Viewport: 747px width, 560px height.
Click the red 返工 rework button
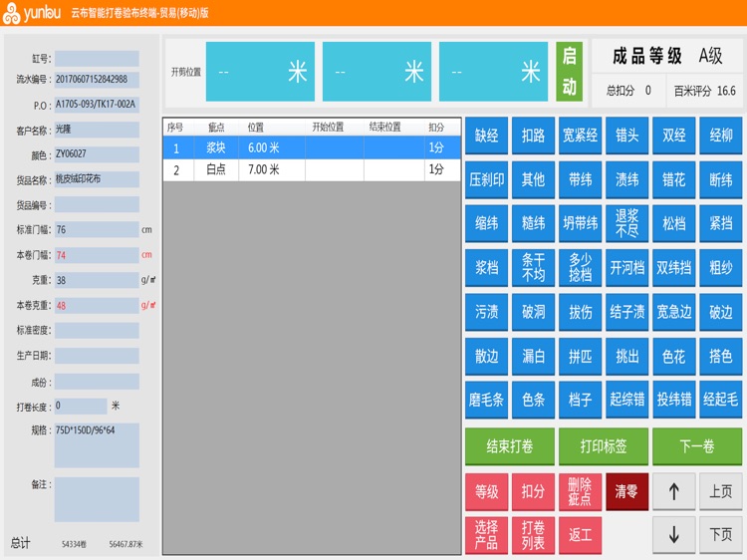[580, 535]
